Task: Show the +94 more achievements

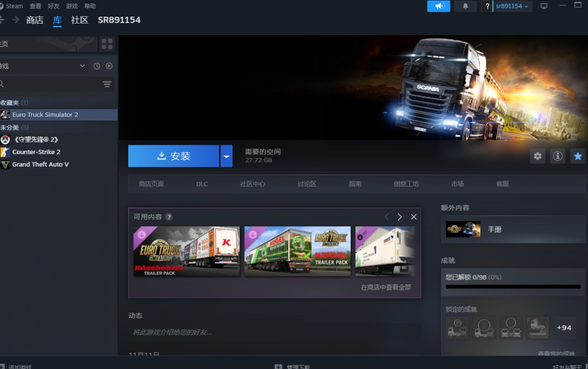Action: (564, 328)
